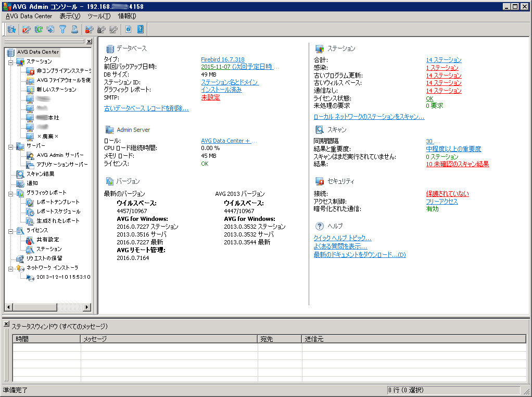532x397 pixels.
Task: Open the 表示(V) menu
Action: pyautogui.click(x=70, y=16)
